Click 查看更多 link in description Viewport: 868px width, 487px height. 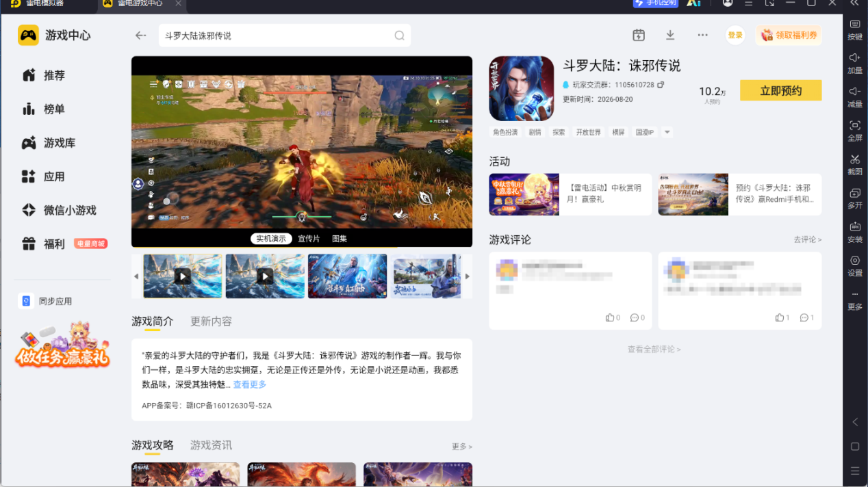click(250, 384)
